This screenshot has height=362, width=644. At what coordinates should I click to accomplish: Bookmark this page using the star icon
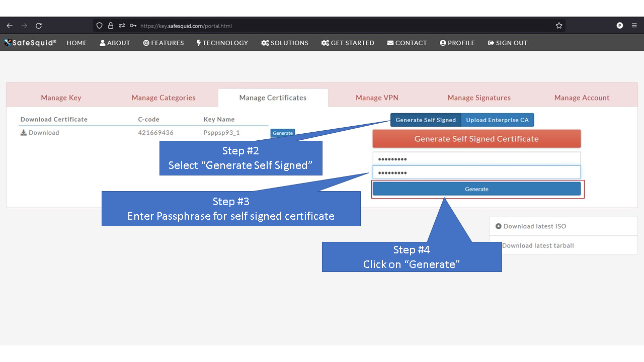pyautogui.click(x=558, y=25)
